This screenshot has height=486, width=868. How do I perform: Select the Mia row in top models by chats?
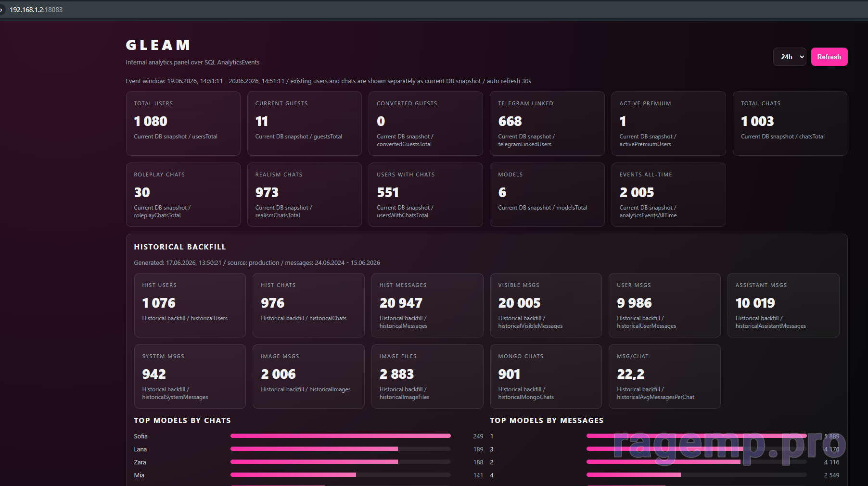308,475
